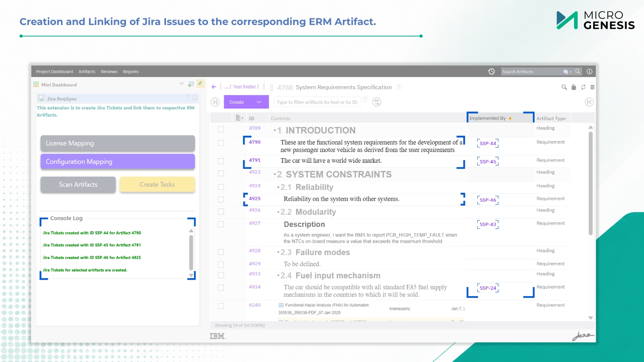This screenshot has width=644, height=362.
Task: Click the help icon beside System Requirements Specification
Action: click(x=399, y=87)
